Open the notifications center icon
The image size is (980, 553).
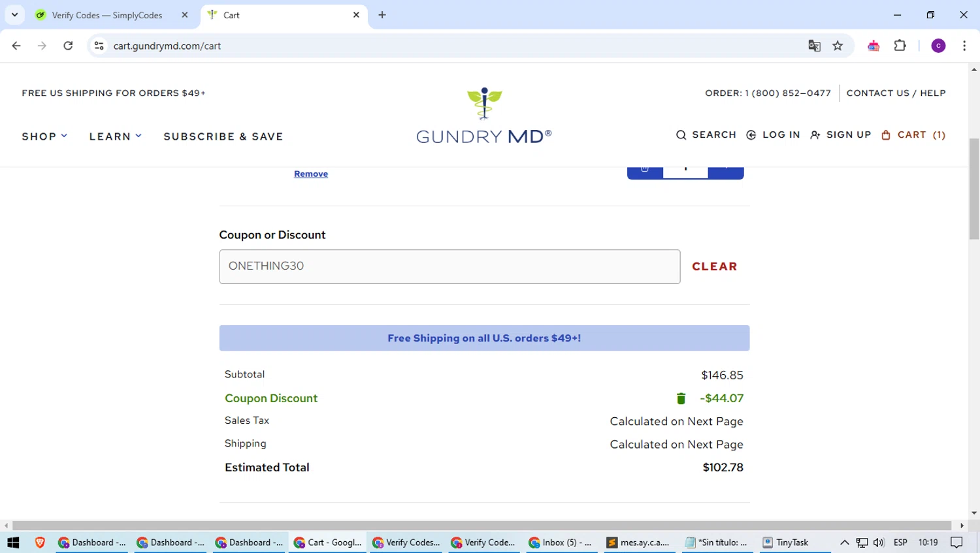click(957, 543)
